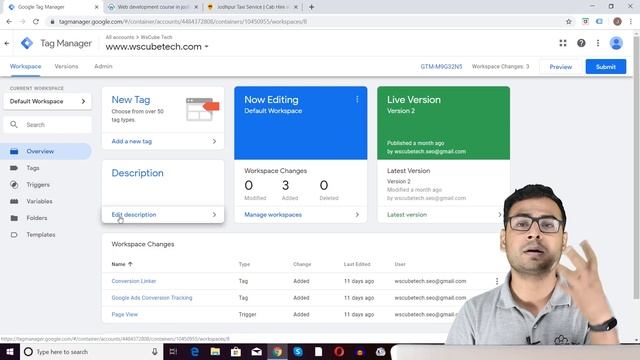Open the Add a new tag link
This screenshot has height=360, width=640.
131,141
